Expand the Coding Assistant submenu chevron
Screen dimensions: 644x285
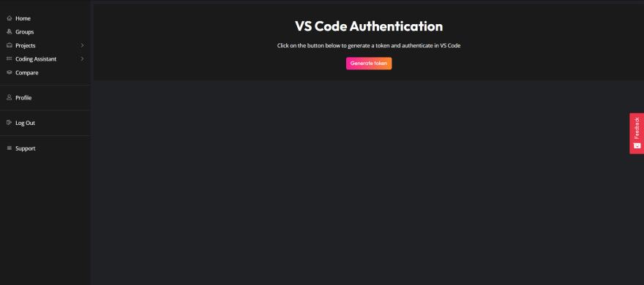click(82, 59)
